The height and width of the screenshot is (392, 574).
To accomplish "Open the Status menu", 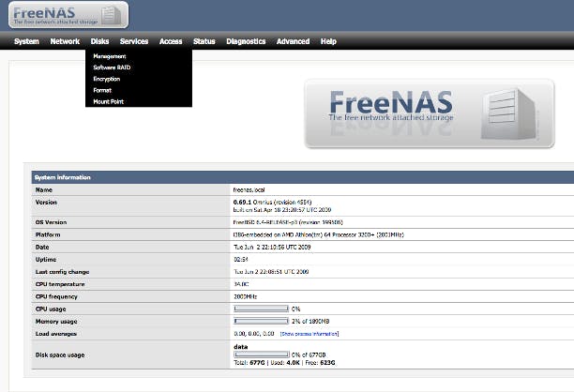I will pyautogui.click(x=204, y=41).
